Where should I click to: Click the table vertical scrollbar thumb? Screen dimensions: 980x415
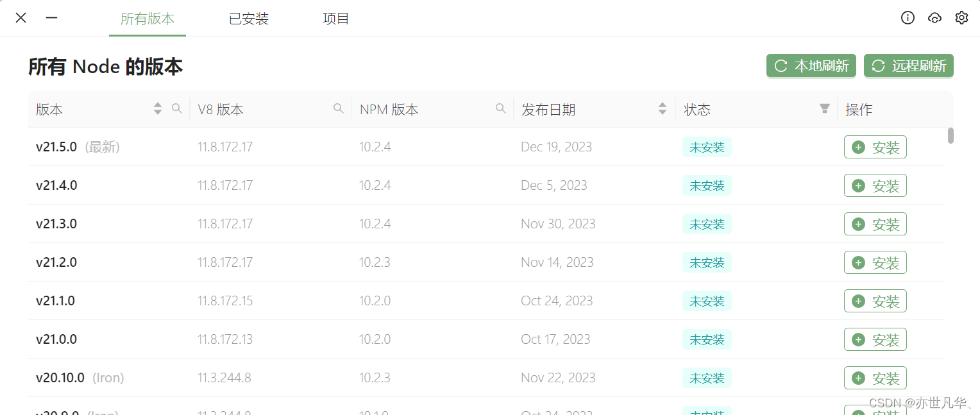coord(950,135)
